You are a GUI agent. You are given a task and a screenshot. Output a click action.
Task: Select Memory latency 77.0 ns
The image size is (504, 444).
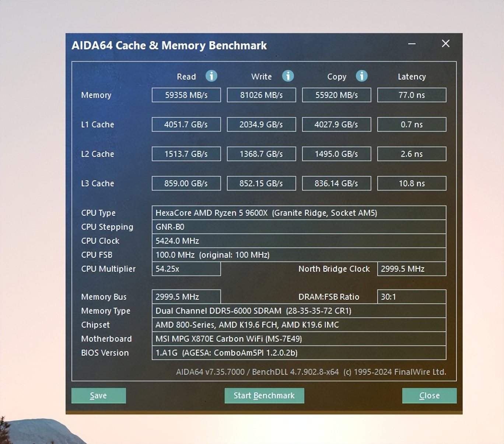point(412,95)
